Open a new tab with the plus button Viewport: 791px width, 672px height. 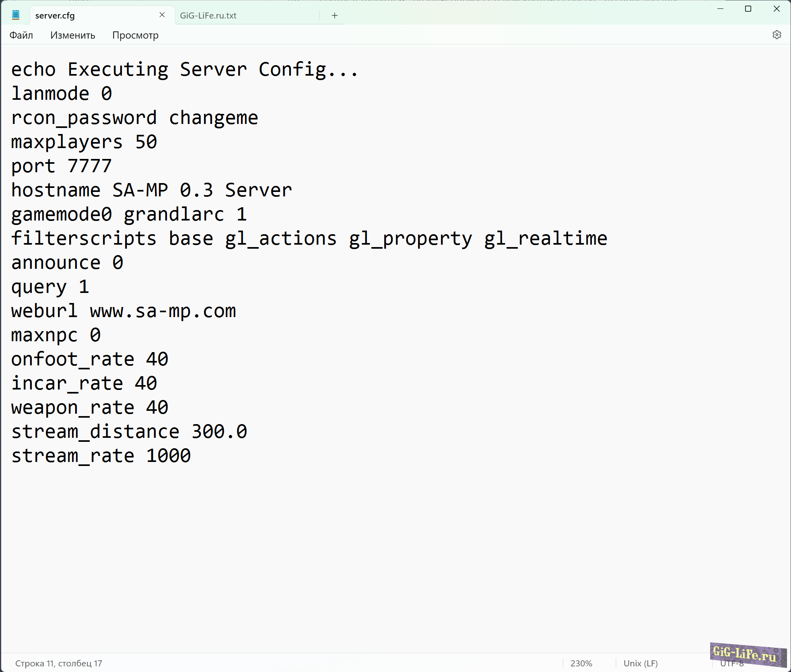[334, 16]
